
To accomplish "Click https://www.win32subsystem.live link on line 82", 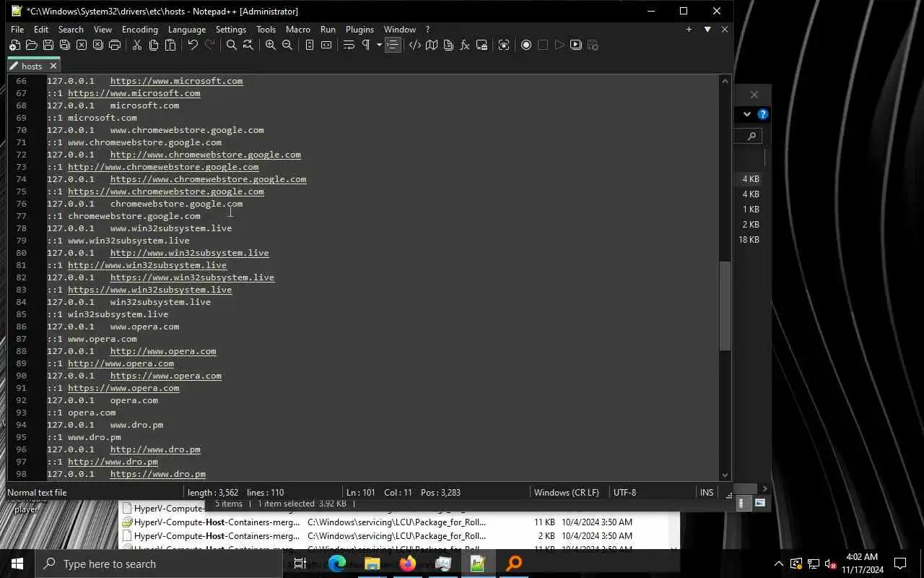I will (x=192, y=277).
